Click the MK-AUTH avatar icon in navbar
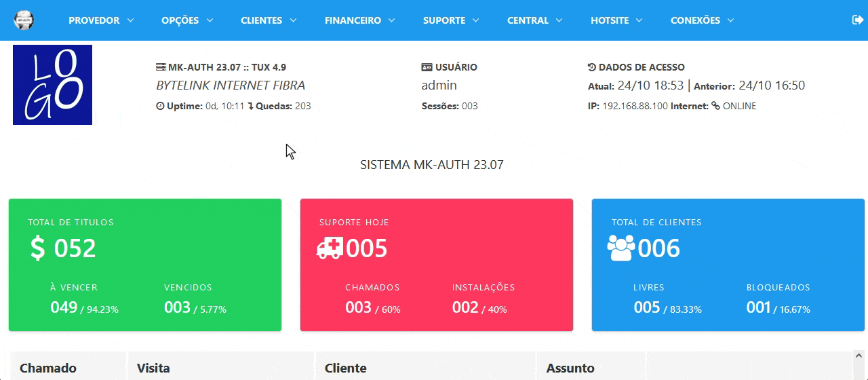 (24, 20)
